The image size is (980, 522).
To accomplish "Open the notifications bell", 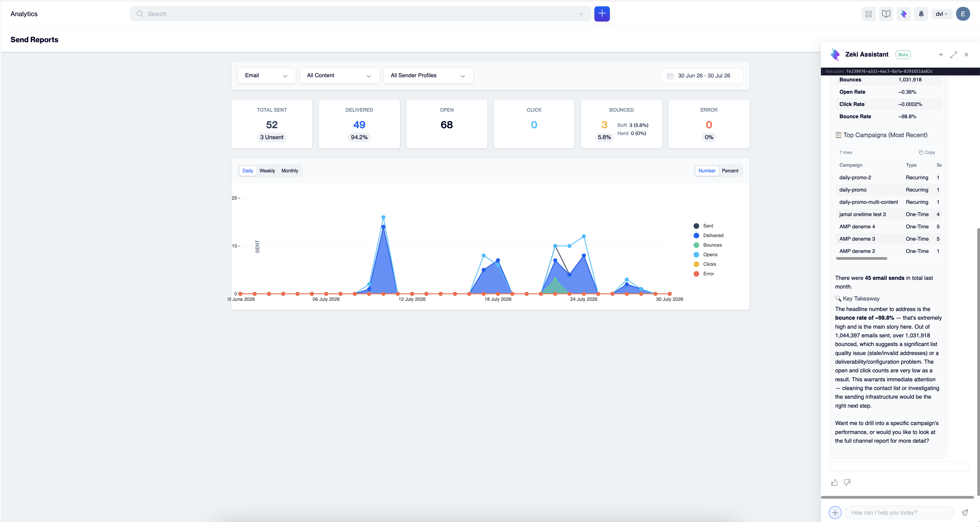I will coord(921,14).
